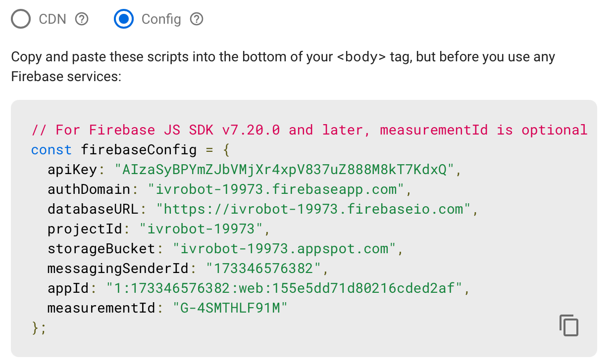Viewport: 614px width, 364px height.
Task: Click the <body> tag text in instructions
Action: pos(361,56)
